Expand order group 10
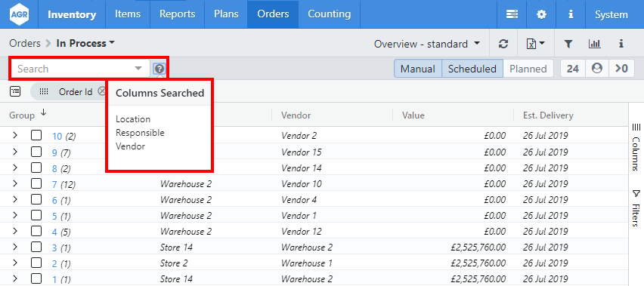 click(x=15, y=135)
